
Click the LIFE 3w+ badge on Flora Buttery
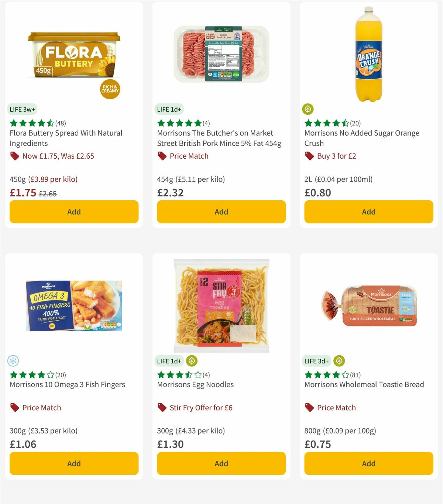(21, 109)
